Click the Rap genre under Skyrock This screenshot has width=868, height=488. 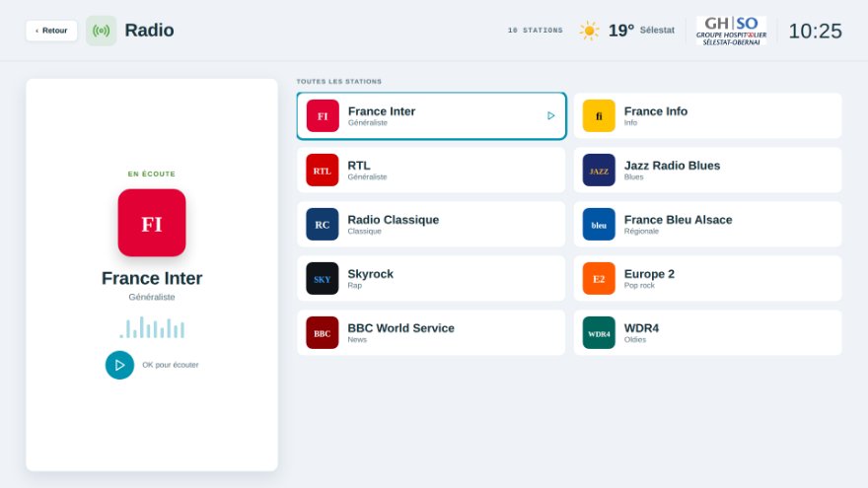point(355,286)
